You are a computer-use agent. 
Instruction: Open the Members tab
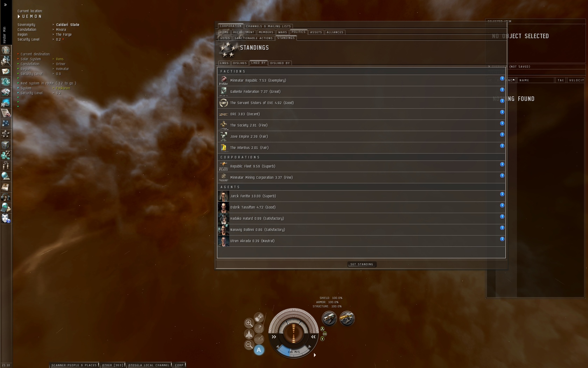[266, 32]
